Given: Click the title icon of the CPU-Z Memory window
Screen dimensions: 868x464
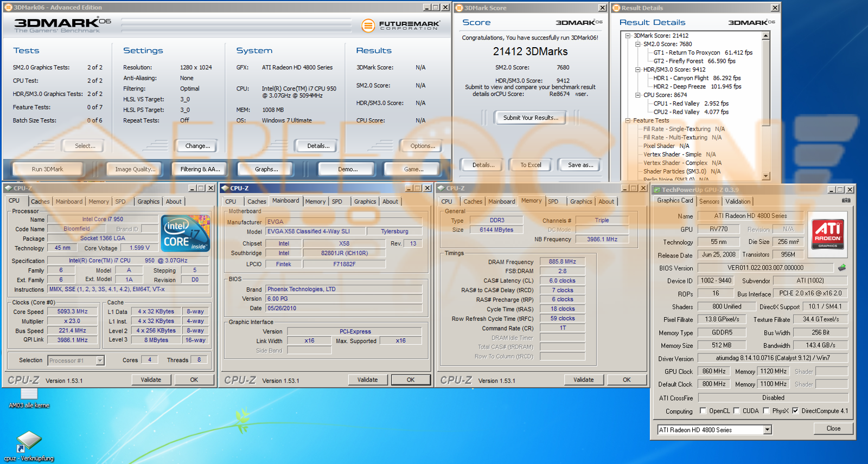Looking at the screenshot, I should (441, 188).
